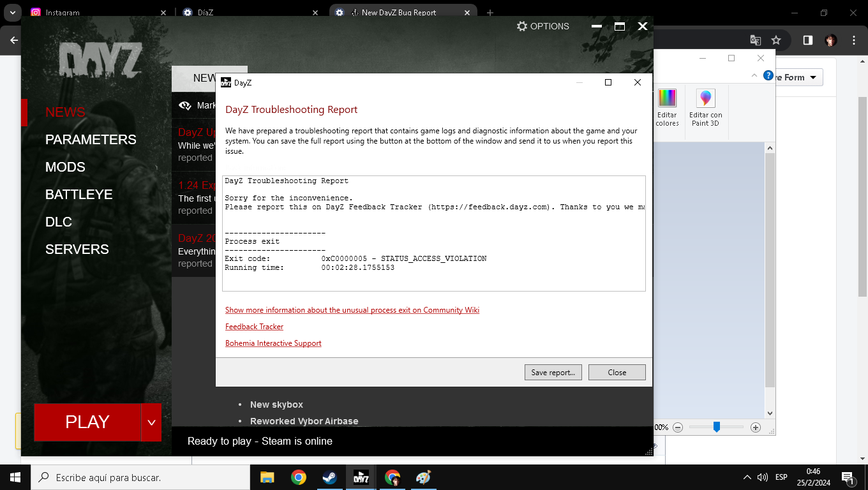Click 'Reworked Vybor Airbase' news bullet

coord(304,421)
